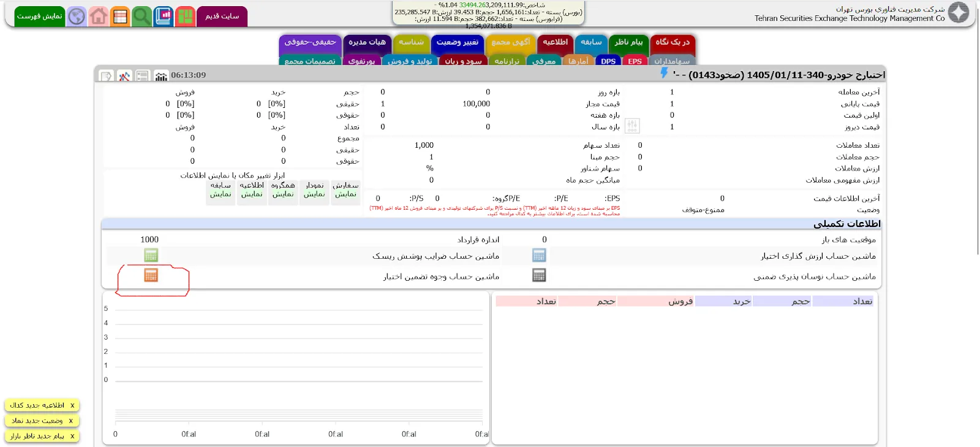Open the blue book chart icon
The width and height of the screenshot is (980, 447).
(x=164, y=17)
